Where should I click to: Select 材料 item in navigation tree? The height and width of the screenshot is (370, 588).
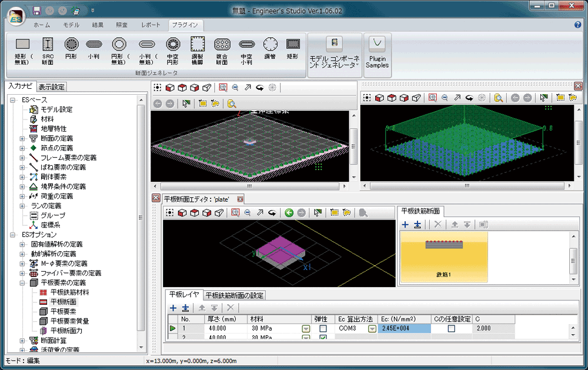click(47, 119)
